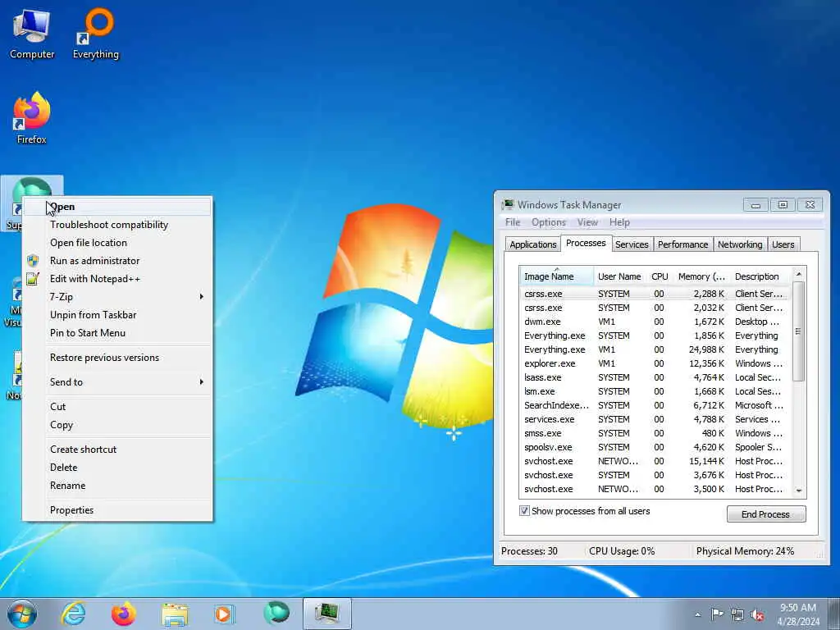The height and width of the screenshot is (630, 840).
Task: Select the SearchIndexe... process row
Action: (655, 405)
